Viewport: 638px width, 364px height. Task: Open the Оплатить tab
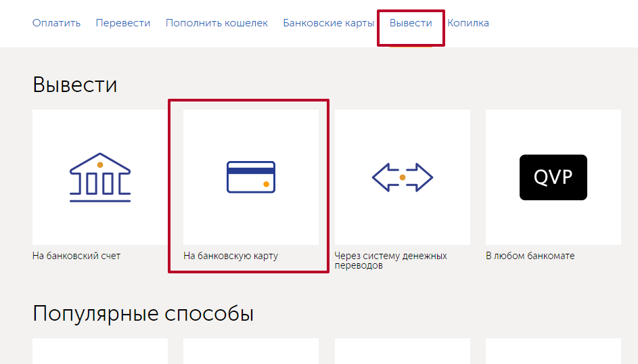pyautogui.click(x=57, y=23)
